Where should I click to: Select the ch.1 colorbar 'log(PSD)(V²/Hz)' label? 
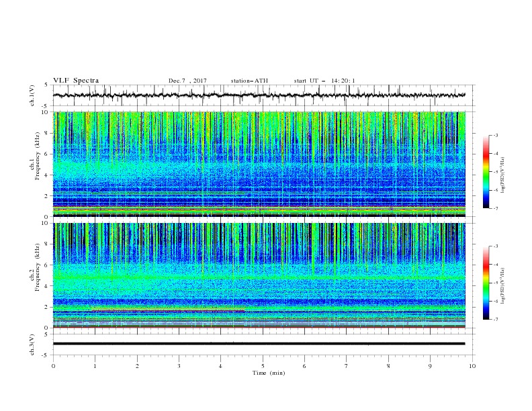coord(502,175)
